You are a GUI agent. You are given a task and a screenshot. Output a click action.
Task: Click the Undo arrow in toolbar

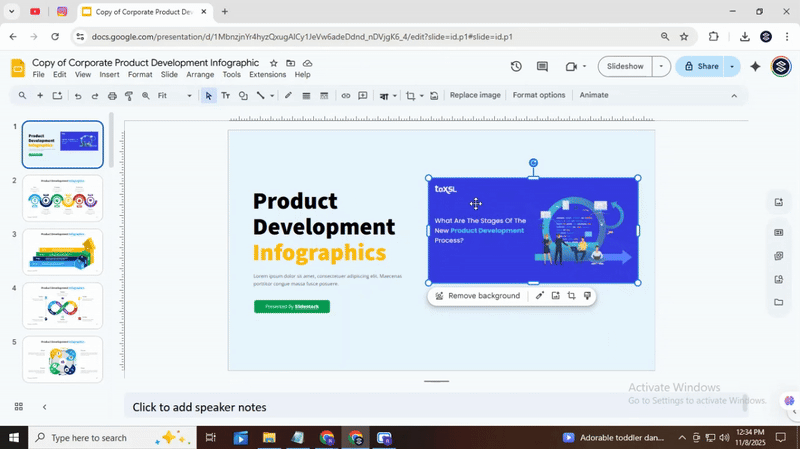[x=78, y=96]
